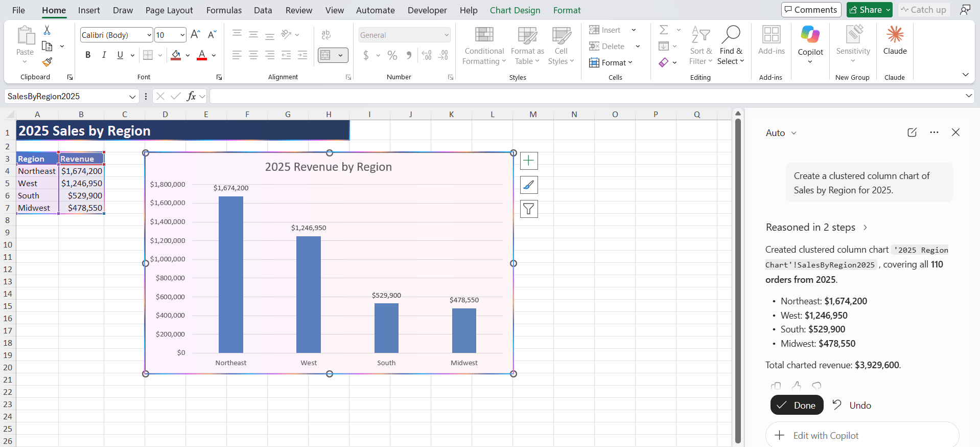Open Cell Styles gallery
Viewport: 980px width, 447px height.
[x=561, y=46]
